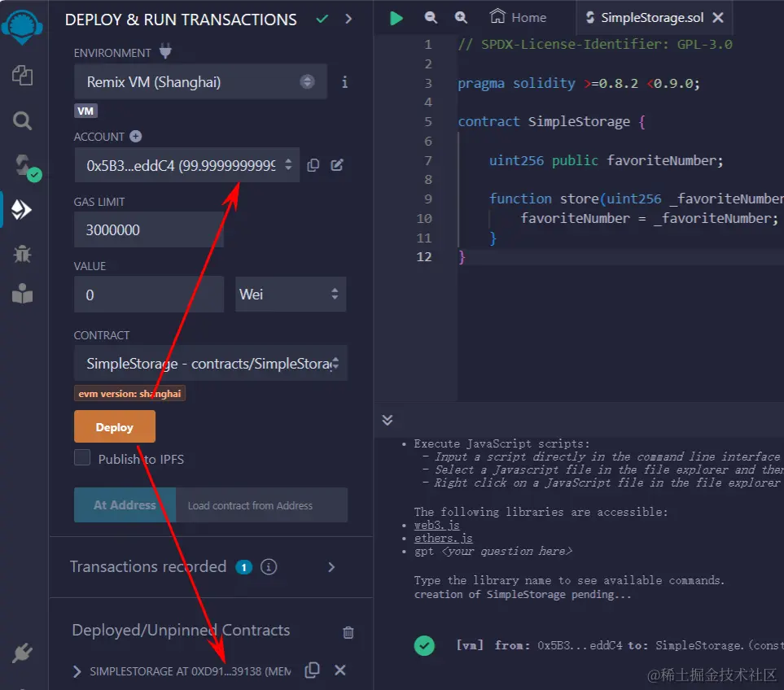784x690 pixels.
Task: Open the account 0x5B3...eddC4 dropdown
Action: [x=187, y=165]
